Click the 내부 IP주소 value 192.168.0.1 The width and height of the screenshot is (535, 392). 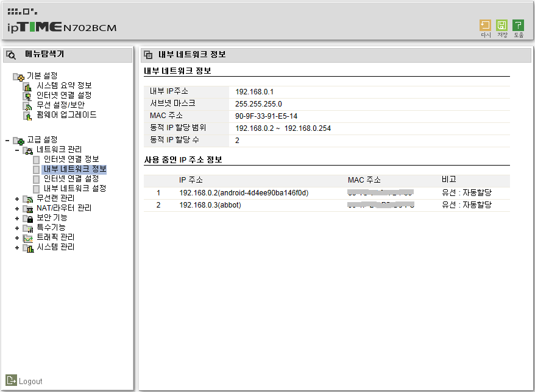click(254, 92)
